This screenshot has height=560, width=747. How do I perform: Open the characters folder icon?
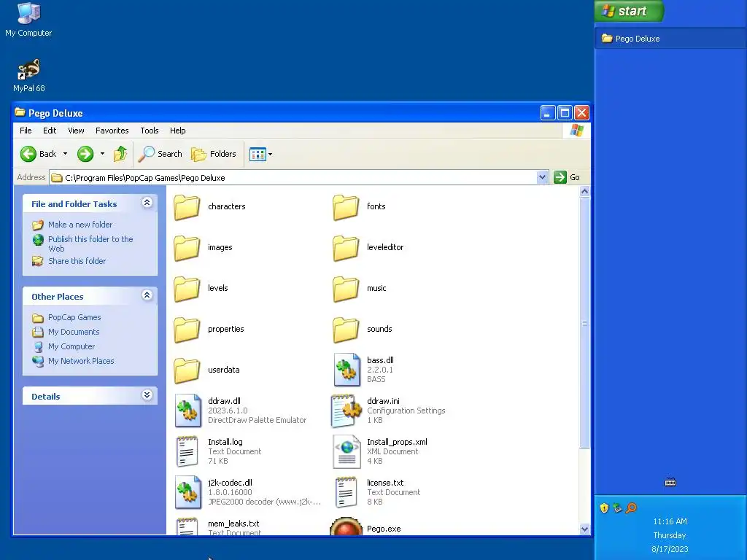(187, 206)
